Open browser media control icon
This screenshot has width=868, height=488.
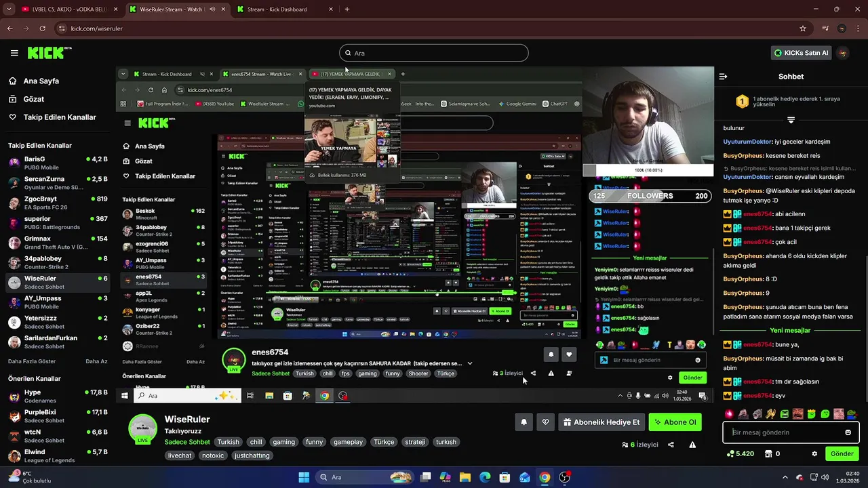click(825, 28)
